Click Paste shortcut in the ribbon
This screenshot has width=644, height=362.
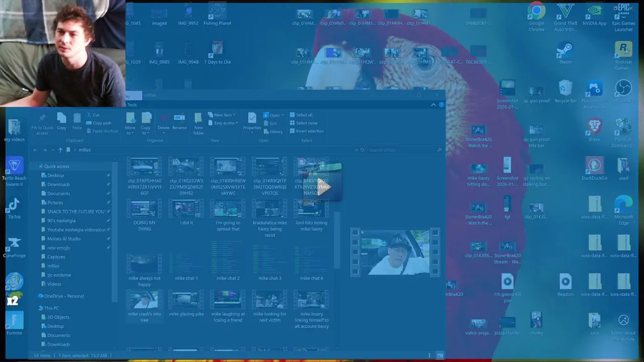(x=102, y=131)
